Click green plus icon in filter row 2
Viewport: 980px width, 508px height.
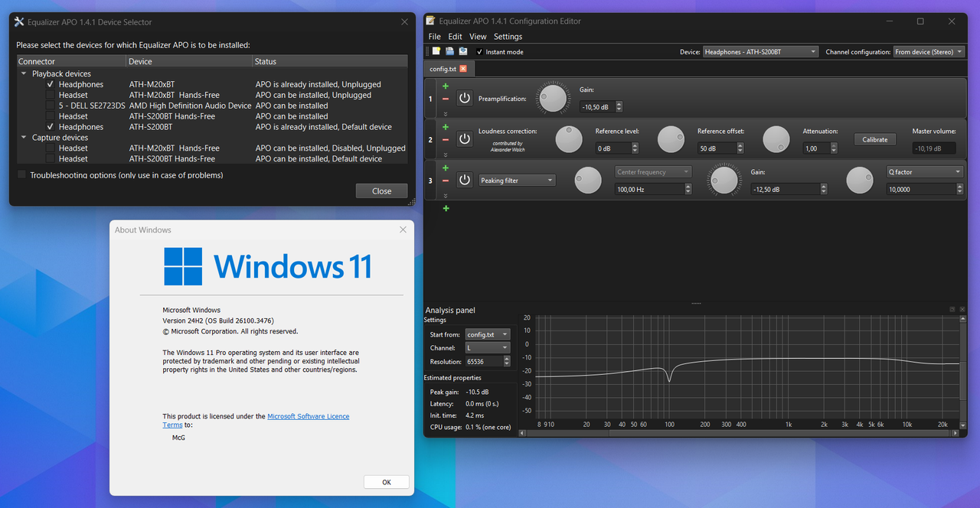(446, 127)
